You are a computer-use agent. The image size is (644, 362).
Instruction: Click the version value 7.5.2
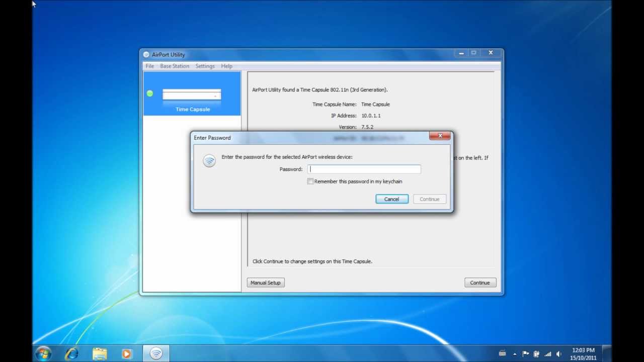click(367, 127)
